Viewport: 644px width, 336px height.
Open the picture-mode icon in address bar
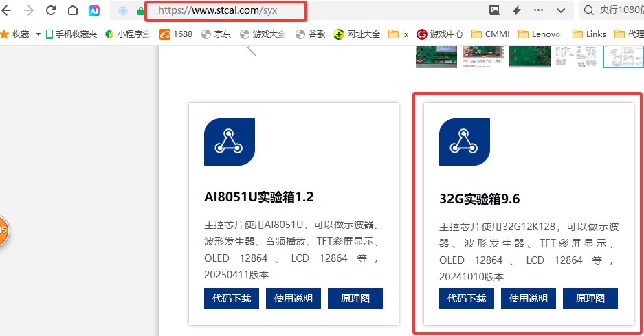[x=494, y=10]
